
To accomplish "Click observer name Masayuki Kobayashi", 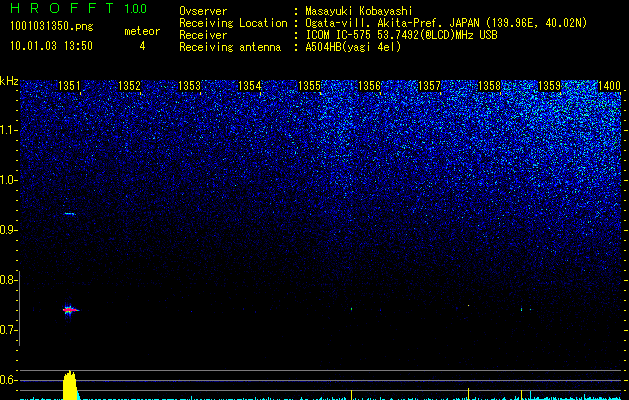I will pyautogui.click(x=359, y=11).
